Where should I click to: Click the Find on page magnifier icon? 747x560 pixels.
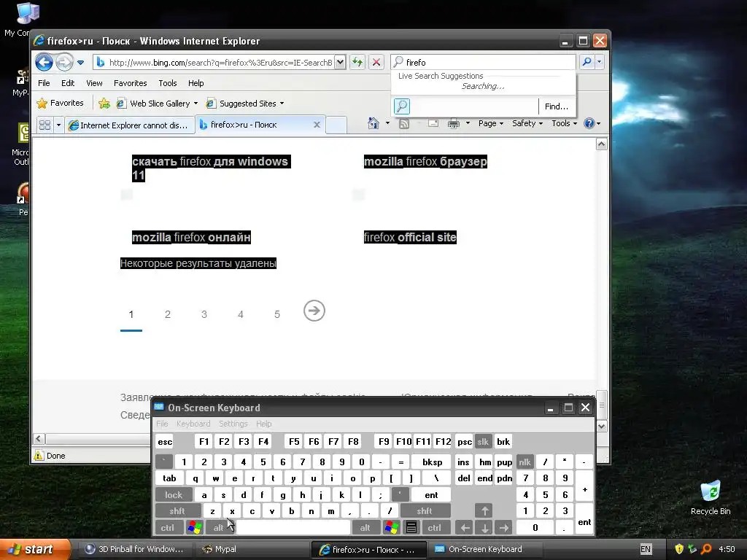pos(402,106)
